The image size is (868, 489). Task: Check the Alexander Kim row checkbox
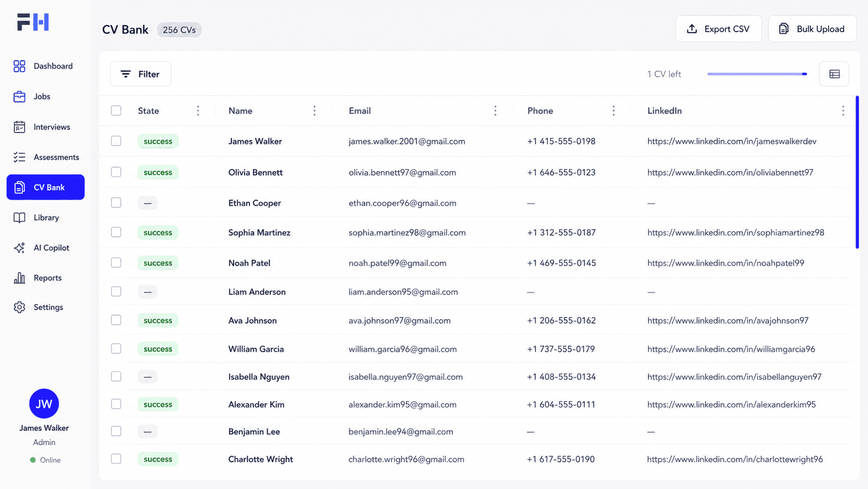(116, 404)
